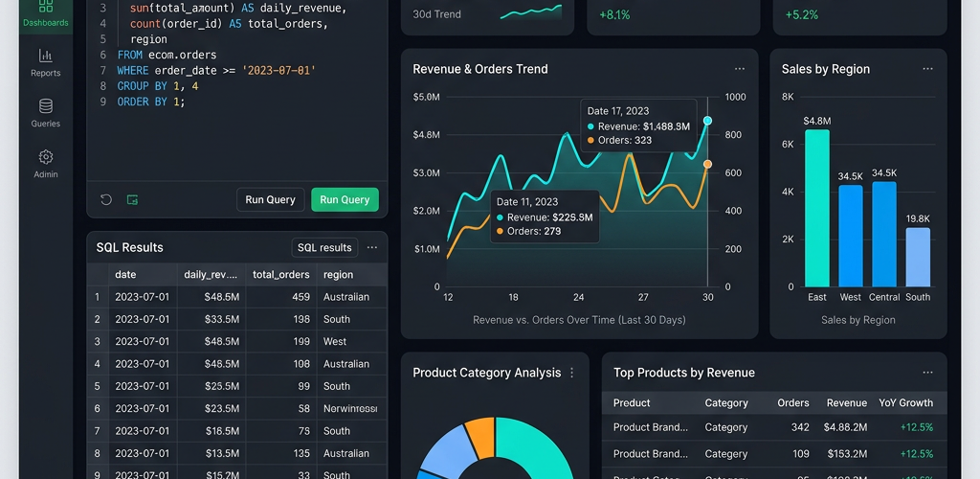Select the West bar in Sales by Region
This screenshot has height=479, width=980.
point(851,236)
